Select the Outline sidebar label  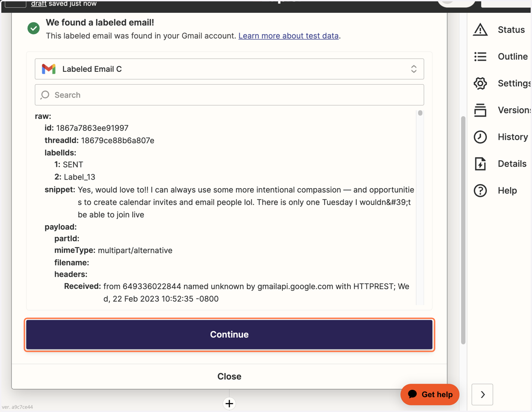tap(512, 56)
